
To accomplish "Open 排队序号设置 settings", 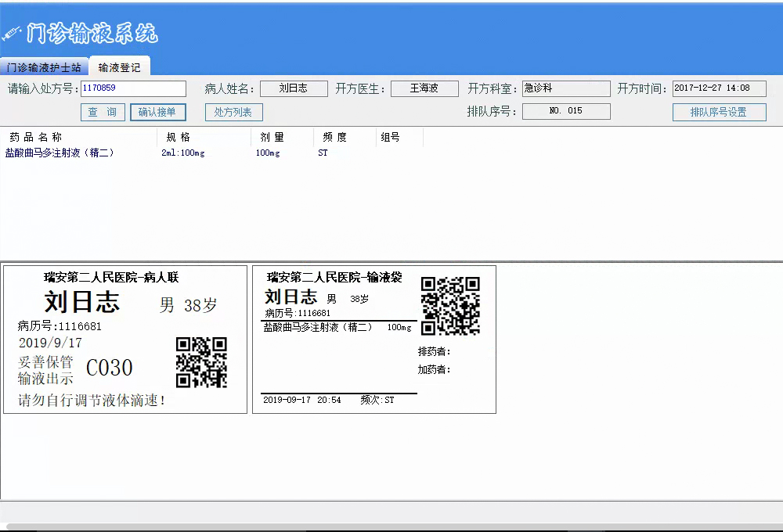I will (718, 113).
